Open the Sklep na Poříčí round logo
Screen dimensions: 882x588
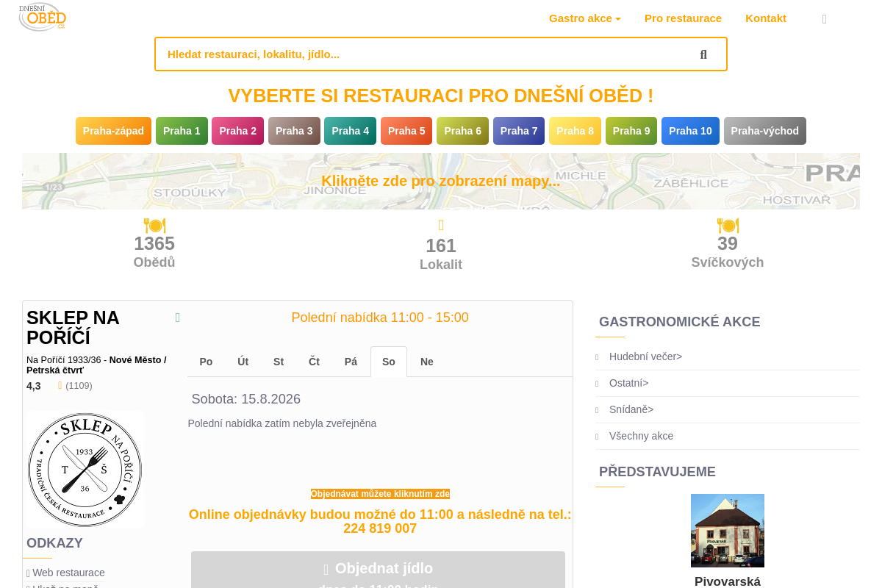[85, 470]
